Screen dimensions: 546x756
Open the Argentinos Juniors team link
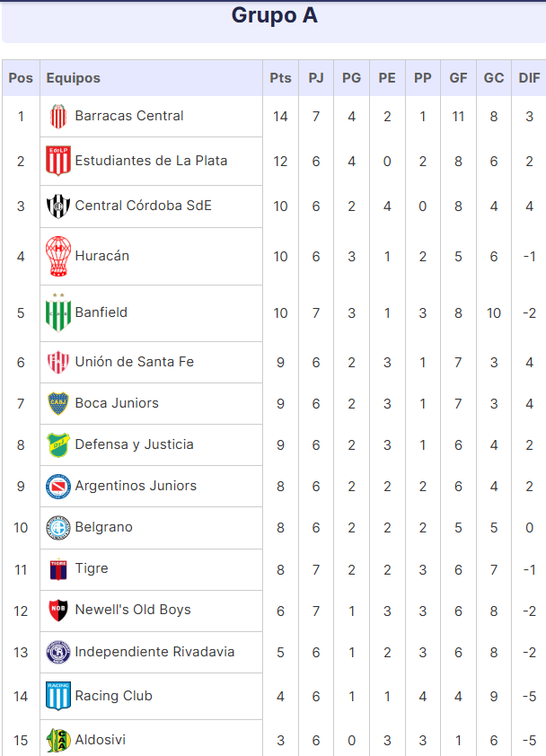click(x=136, y=486)
